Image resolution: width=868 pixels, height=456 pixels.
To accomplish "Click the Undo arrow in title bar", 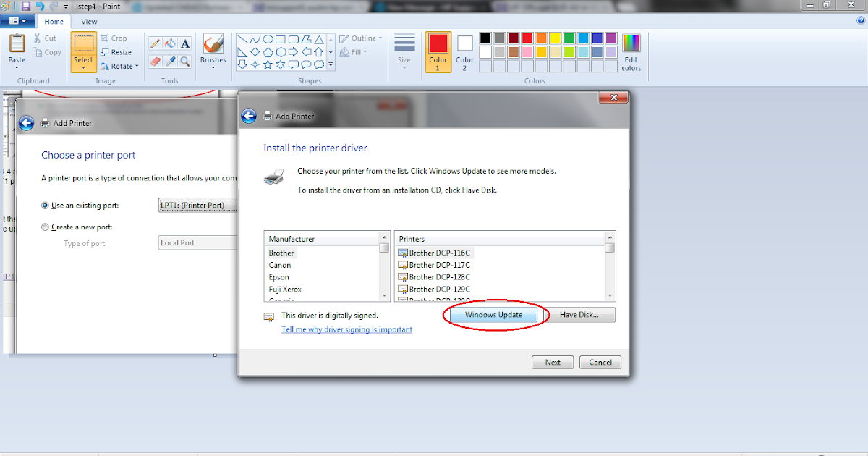I will tap(40, 6).
